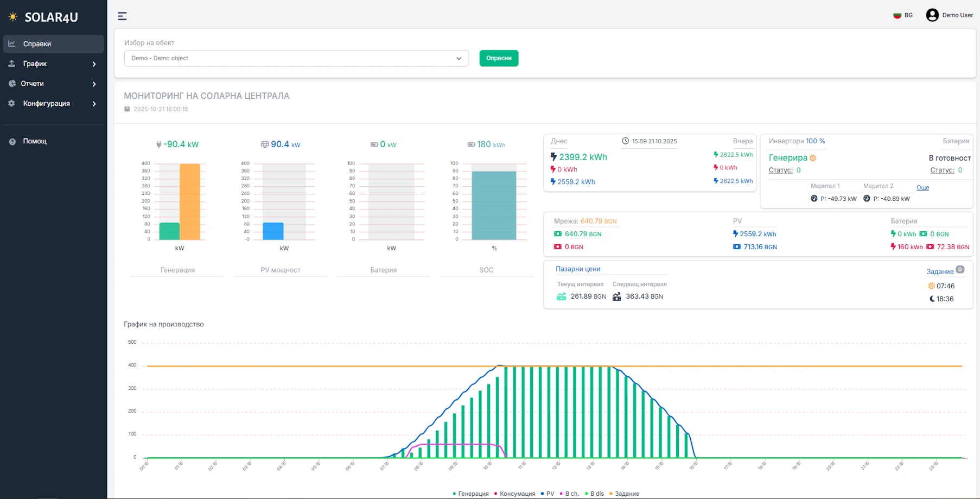Open the Demo object selection dropdown
Screen dimensions: 980x499
click(296, 58)
